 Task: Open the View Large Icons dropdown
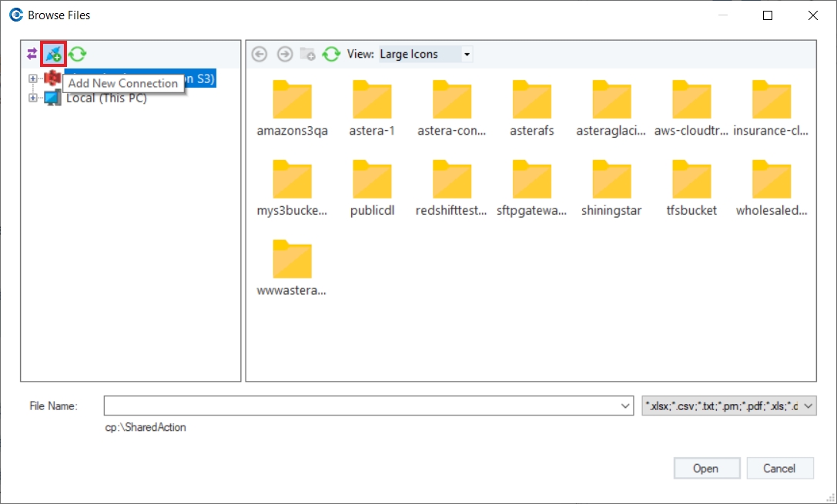pyautogui.click(x=467, y=55)
